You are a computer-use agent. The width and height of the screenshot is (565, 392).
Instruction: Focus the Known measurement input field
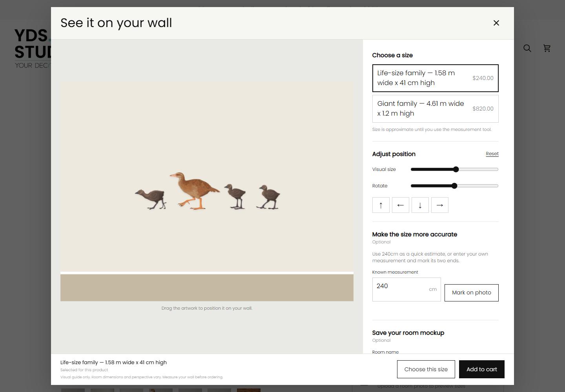click(406, 290)
